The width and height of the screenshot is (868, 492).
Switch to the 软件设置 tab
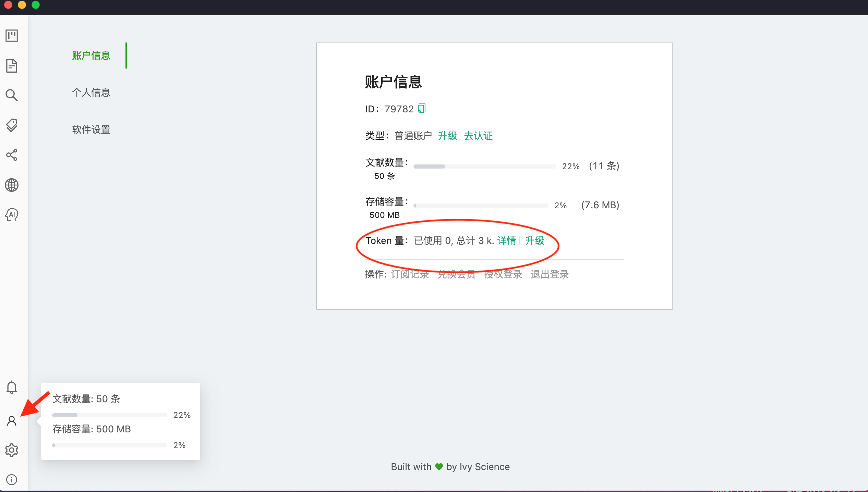click(91, 130)
